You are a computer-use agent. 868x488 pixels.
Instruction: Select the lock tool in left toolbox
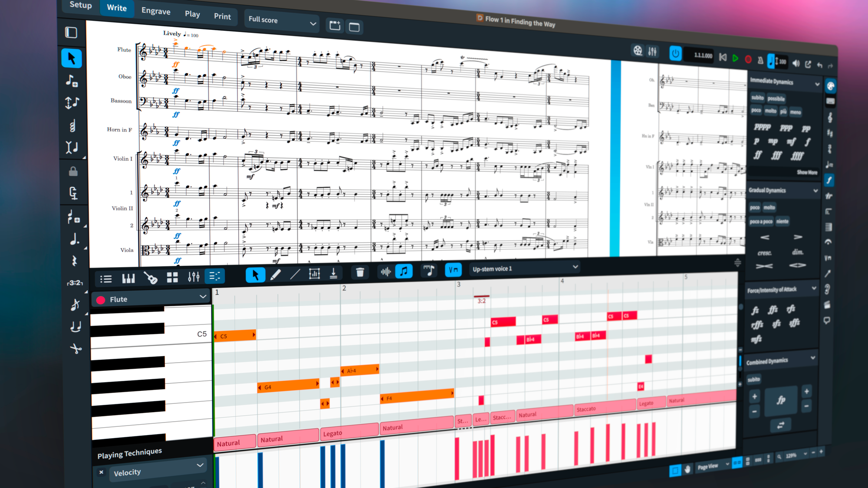(x=73, y=171)
